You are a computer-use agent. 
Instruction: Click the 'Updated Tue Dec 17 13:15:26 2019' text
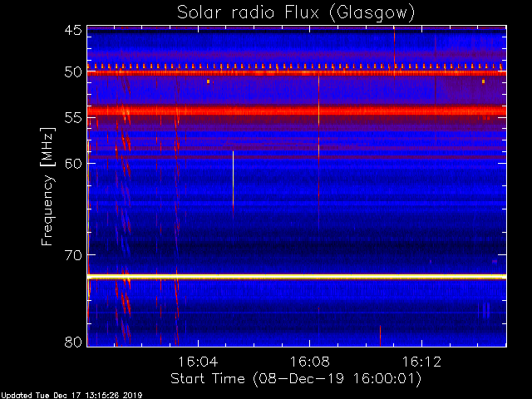[x=71, y=396]
